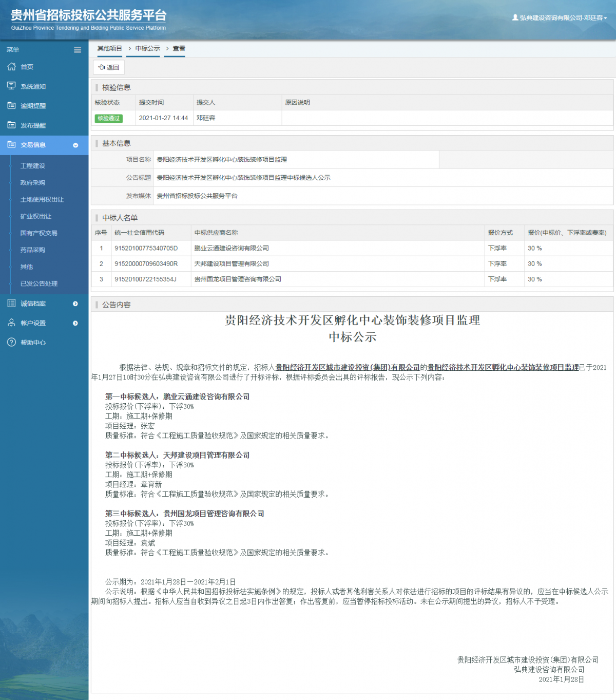
Task: Select 工程建设 submenu item
Action: 33,166
